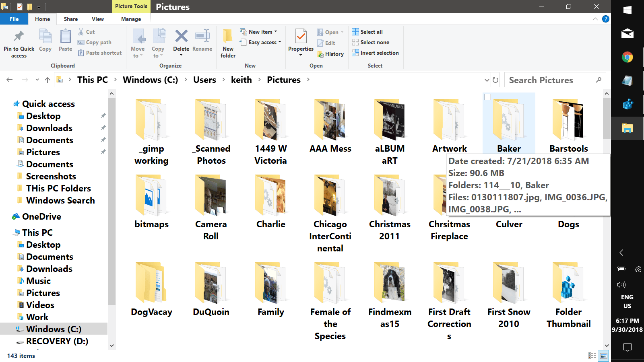Click the Copy icon in Clipboard group
Screen dimensions: 644x362
[45, 36]
